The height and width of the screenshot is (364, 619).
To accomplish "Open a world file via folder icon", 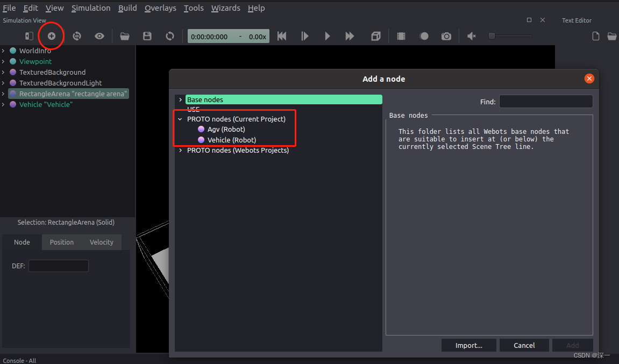I will point(124,35).
